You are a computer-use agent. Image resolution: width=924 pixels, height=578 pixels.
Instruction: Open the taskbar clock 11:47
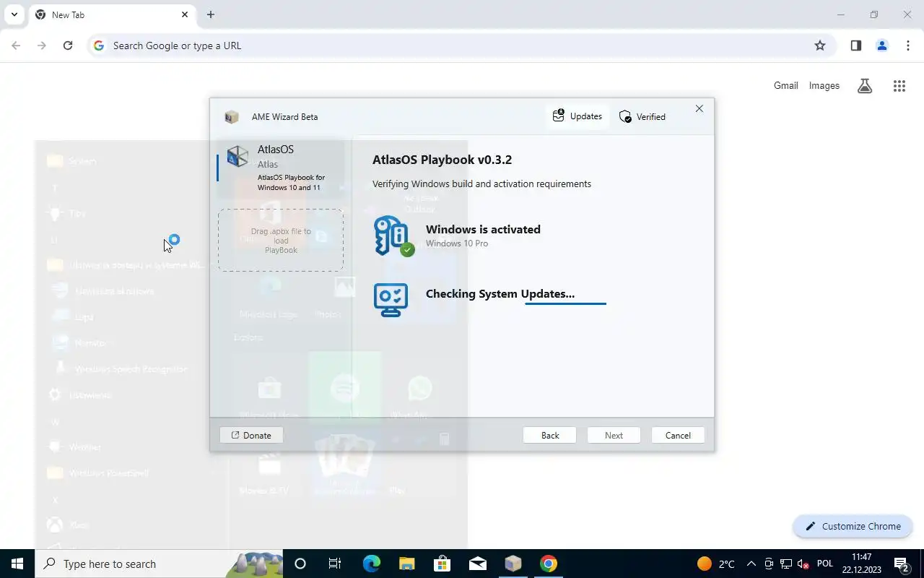pyautogui.click(x=862, y=564)
